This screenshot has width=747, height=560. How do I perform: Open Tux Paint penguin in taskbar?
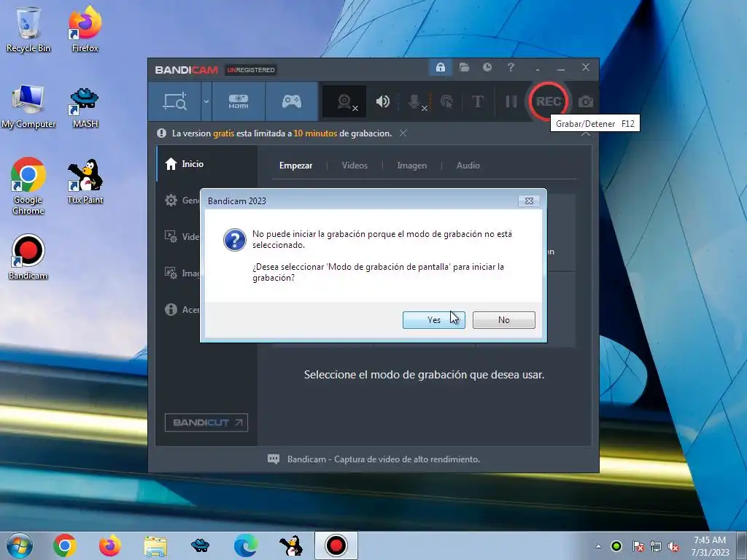290,545
